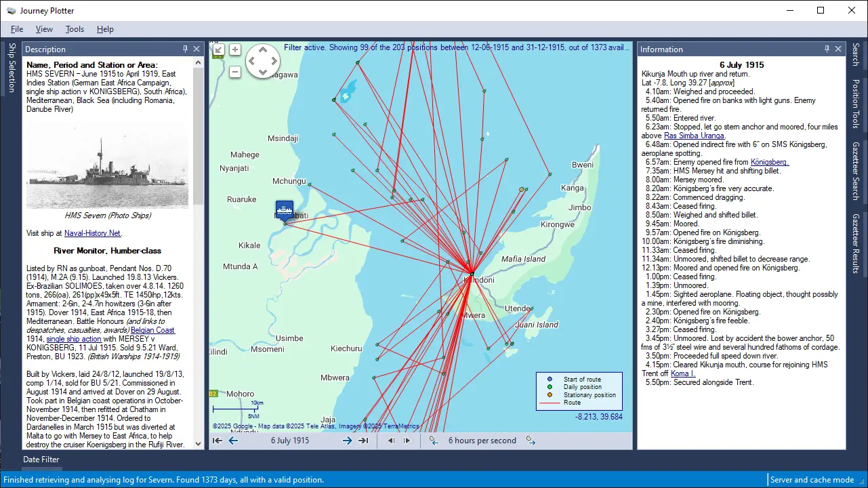Click the '6 hours per second' speed label
The width and height of the screenshot is (868, 488).
point(482,441)
